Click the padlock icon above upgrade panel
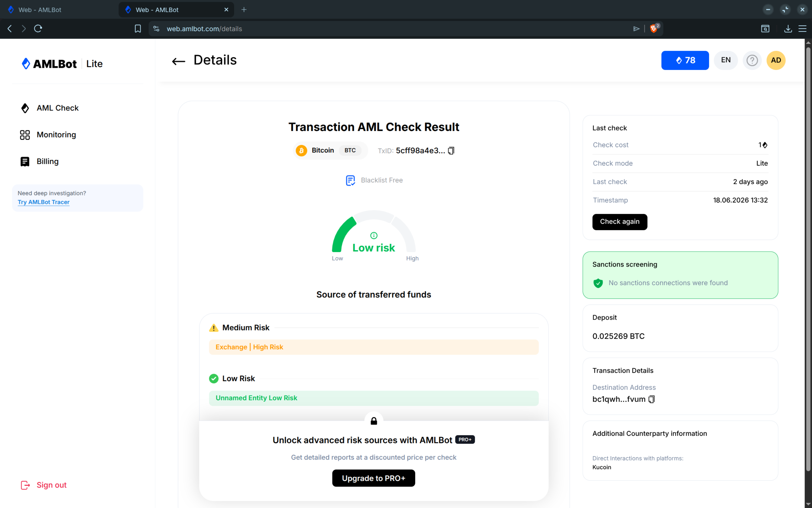This screenshot has height=508, width=812. coord(374,421)
